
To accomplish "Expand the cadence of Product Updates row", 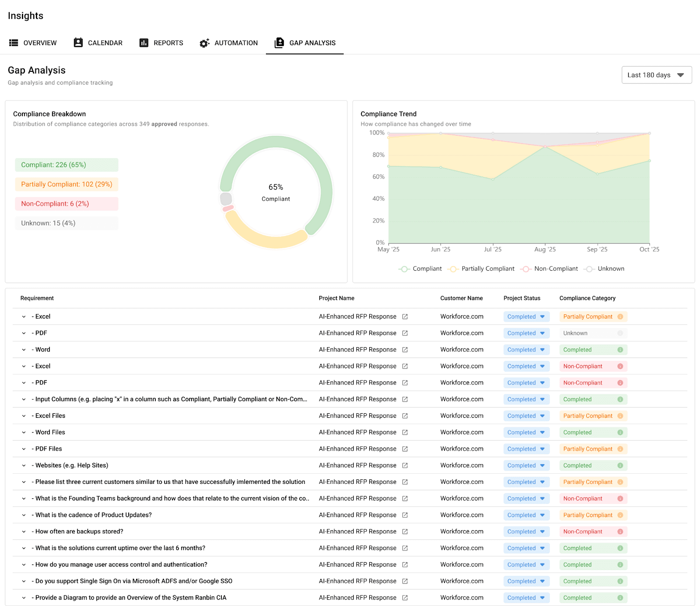I will (x=24, y=515).
